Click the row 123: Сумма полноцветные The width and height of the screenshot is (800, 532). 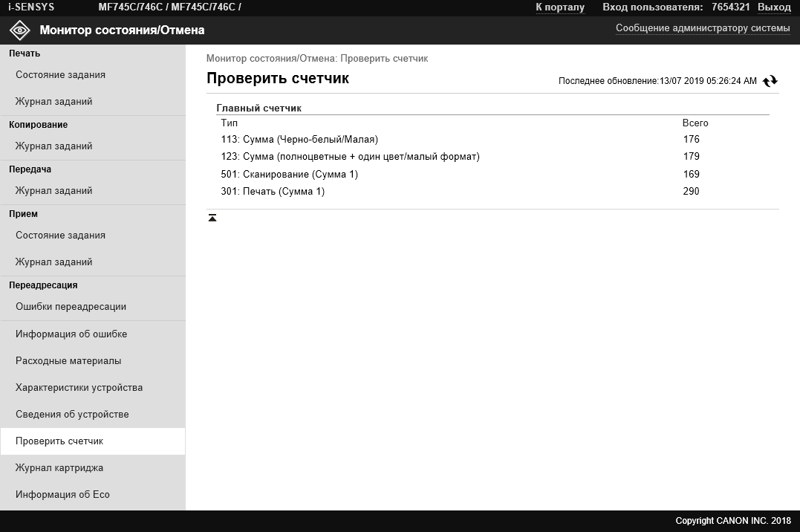point(492,156)
